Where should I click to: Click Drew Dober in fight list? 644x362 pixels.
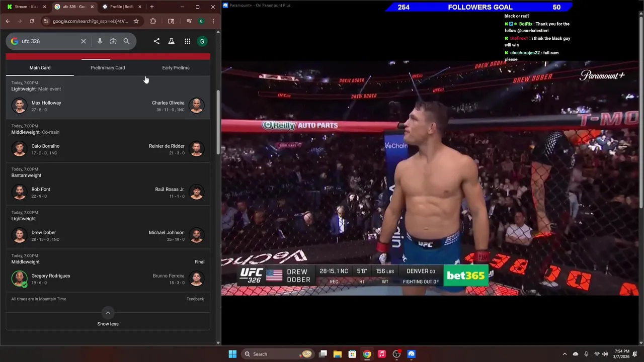coord(44,232)
